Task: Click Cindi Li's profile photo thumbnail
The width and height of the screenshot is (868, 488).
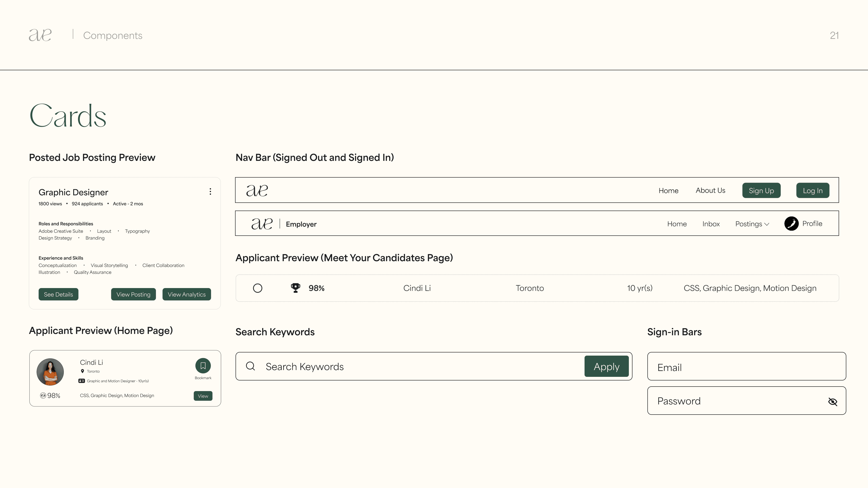Action: 50,372
